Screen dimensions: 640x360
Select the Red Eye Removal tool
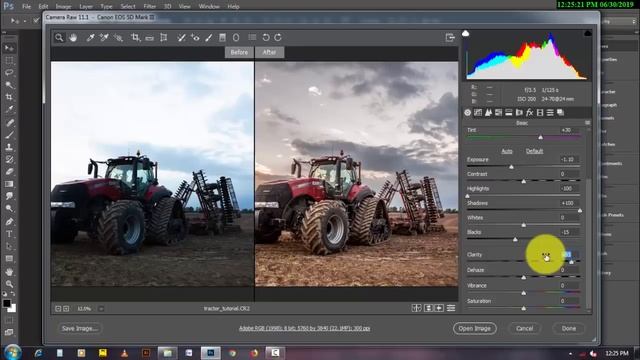pos(195,38)
